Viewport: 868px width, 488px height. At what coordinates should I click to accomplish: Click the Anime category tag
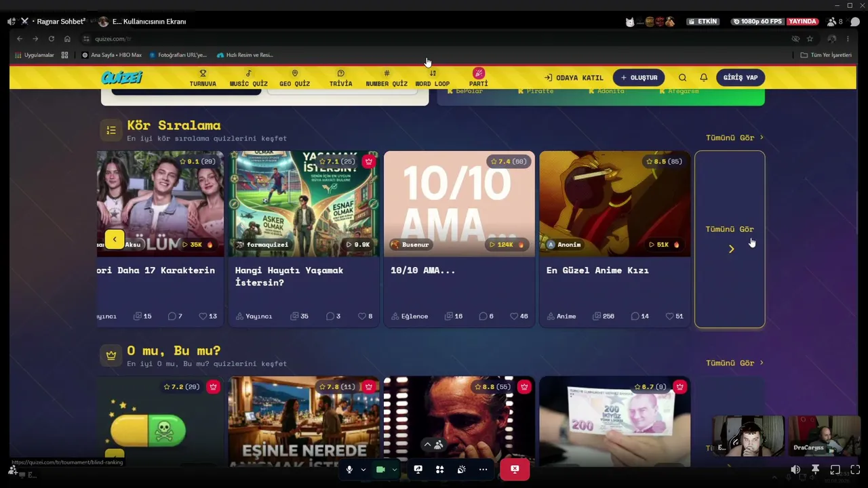tap(562, 317)
